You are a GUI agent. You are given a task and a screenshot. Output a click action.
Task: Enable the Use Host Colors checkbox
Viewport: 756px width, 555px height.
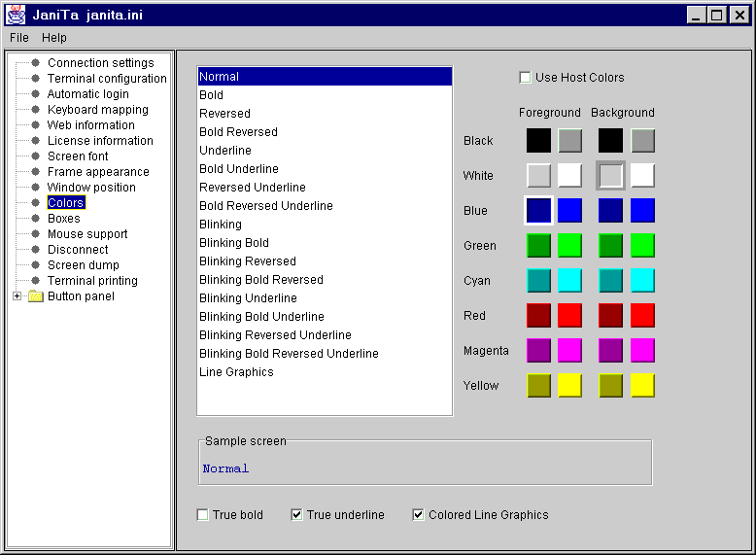point(525,77)
